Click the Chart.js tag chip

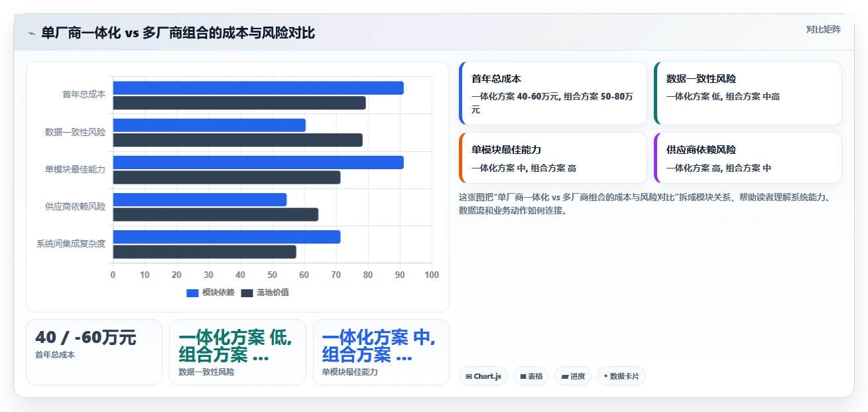483,376
